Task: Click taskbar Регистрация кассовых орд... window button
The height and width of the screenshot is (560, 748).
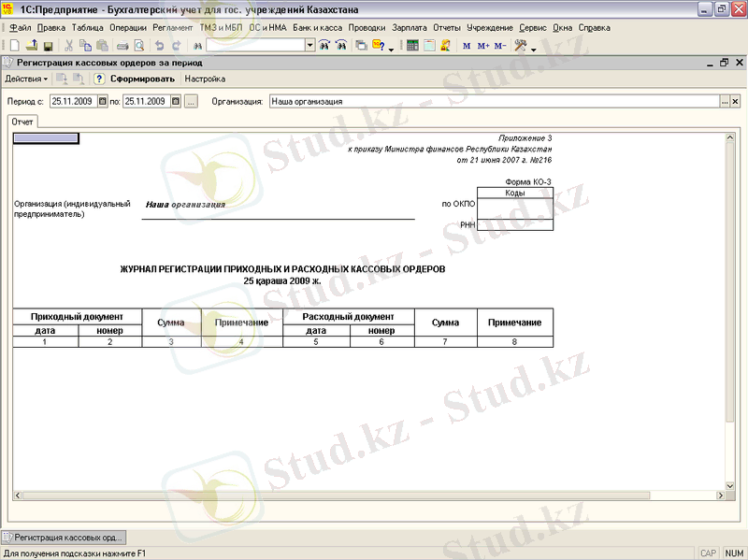Action: 64,538
